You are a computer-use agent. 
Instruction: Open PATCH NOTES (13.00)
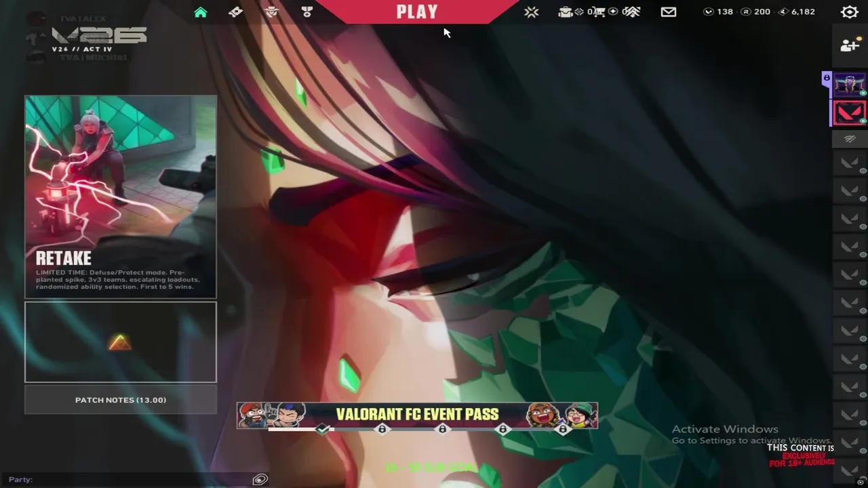point(121,400)
